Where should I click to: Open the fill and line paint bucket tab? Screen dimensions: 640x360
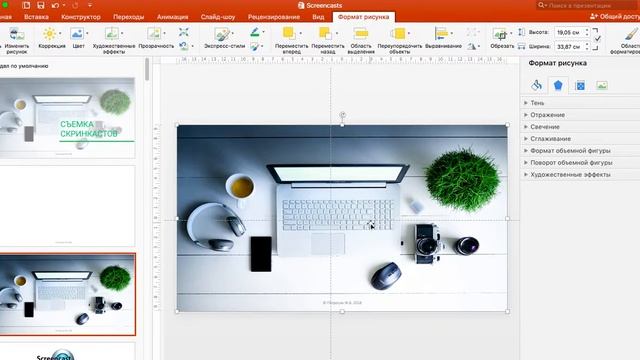pyautogui.click(x=536, y=85)
